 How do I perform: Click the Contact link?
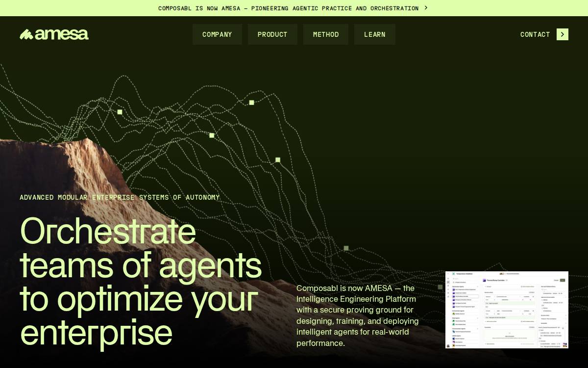point(535,34)
